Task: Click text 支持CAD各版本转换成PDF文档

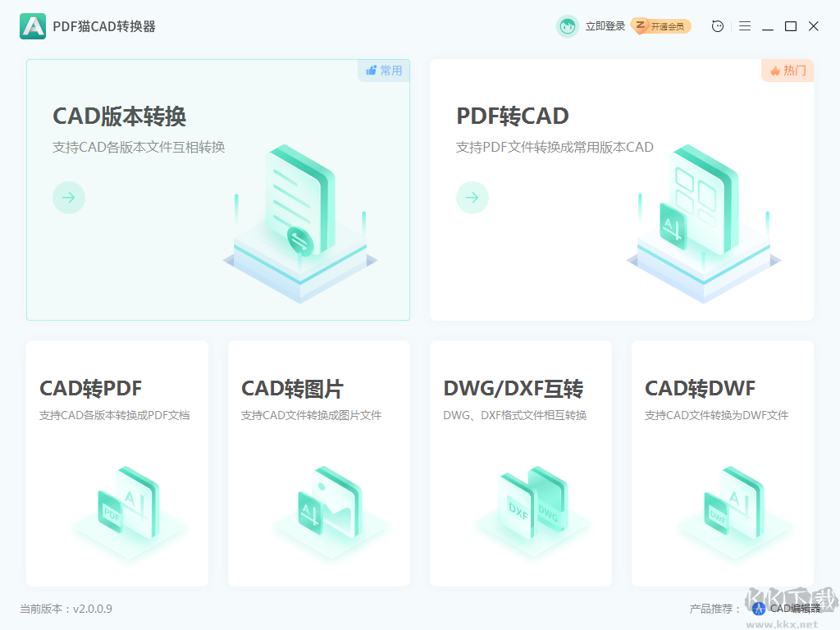Action: pos(115,415)
